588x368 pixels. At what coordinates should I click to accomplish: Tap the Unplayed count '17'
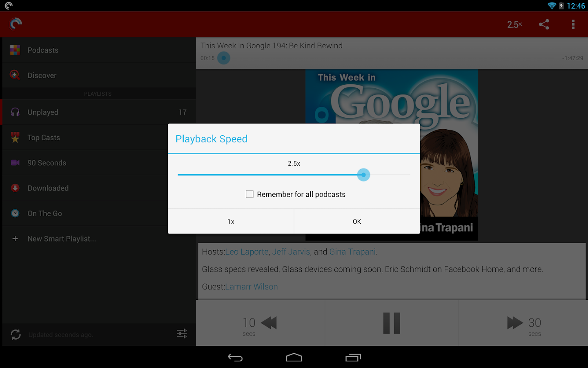183,112
